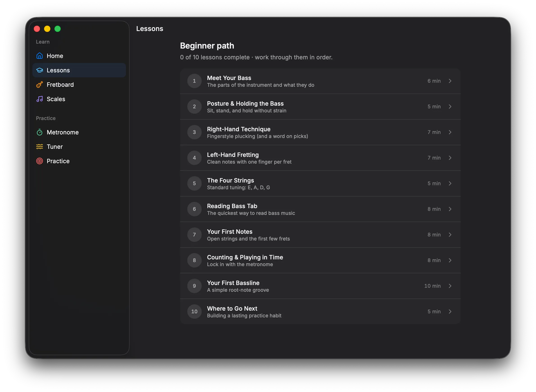Open Reading Bass Tab via its chevron

click(450, 209)
